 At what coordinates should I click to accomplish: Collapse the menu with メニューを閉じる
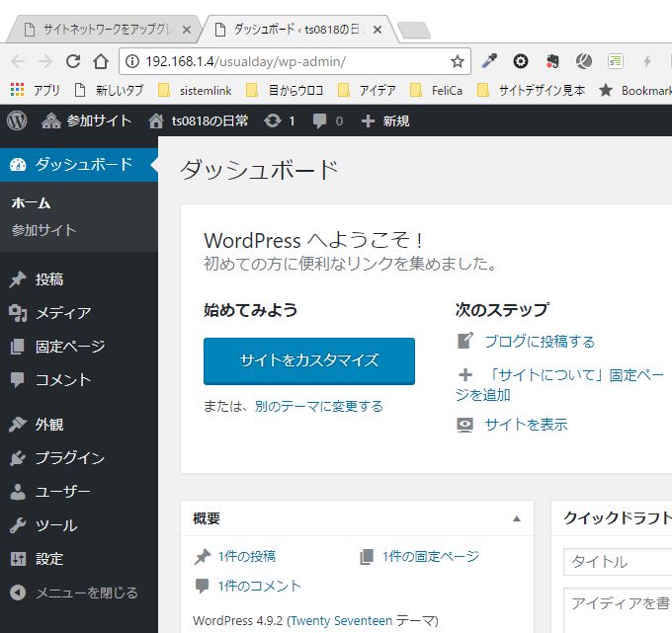click(74, 593)
